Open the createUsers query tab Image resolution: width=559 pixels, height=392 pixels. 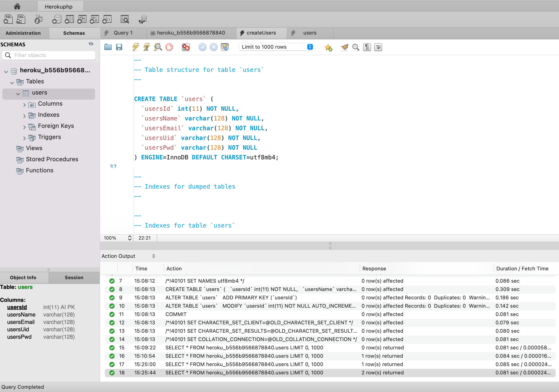point(261,33)
